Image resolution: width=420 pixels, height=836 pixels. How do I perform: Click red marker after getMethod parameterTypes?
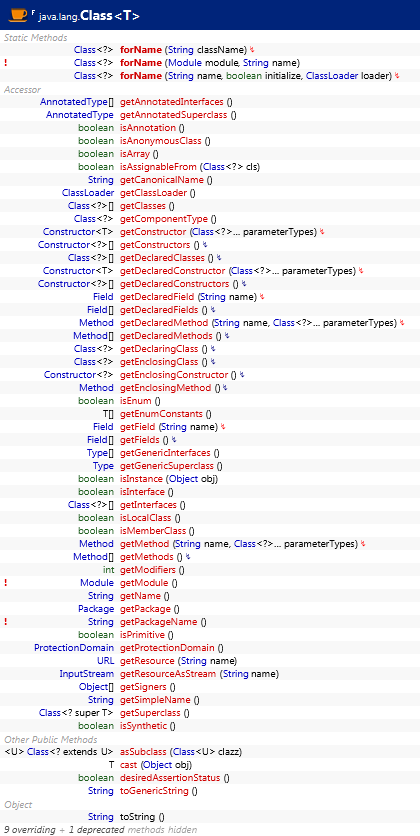(363, 544)
